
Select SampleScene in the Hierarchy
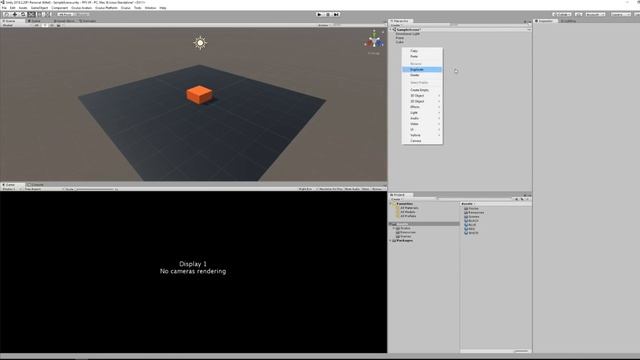point(408,30)
